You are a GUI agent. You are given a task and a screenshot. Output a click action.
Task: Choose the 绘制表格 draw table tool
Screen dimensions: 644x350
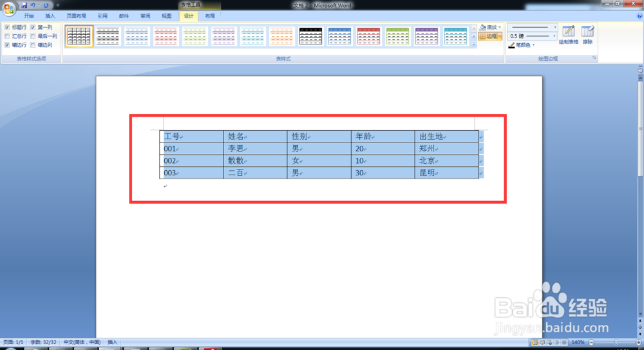tap(569, 35)
